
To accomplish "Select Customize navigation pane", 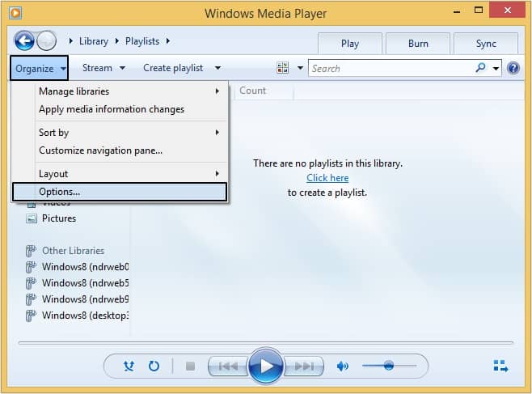I will click(120, 150).
